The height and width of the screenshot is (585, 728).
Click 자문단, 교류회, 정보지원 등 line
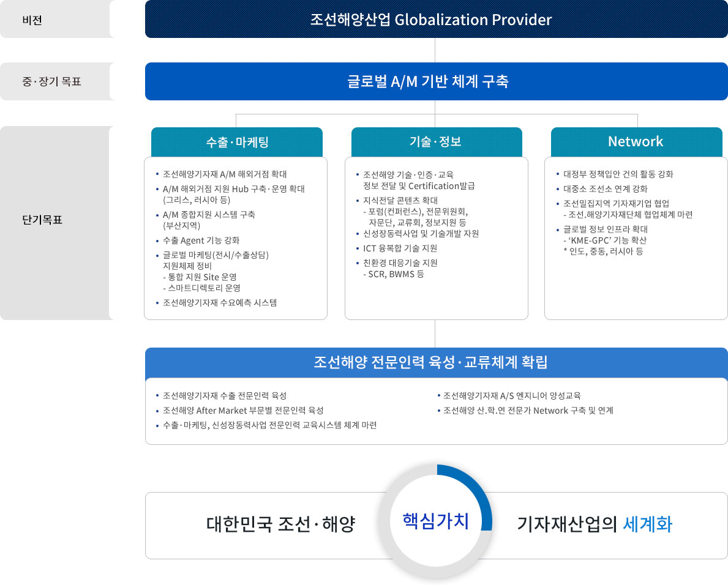(x=418, y=223)
